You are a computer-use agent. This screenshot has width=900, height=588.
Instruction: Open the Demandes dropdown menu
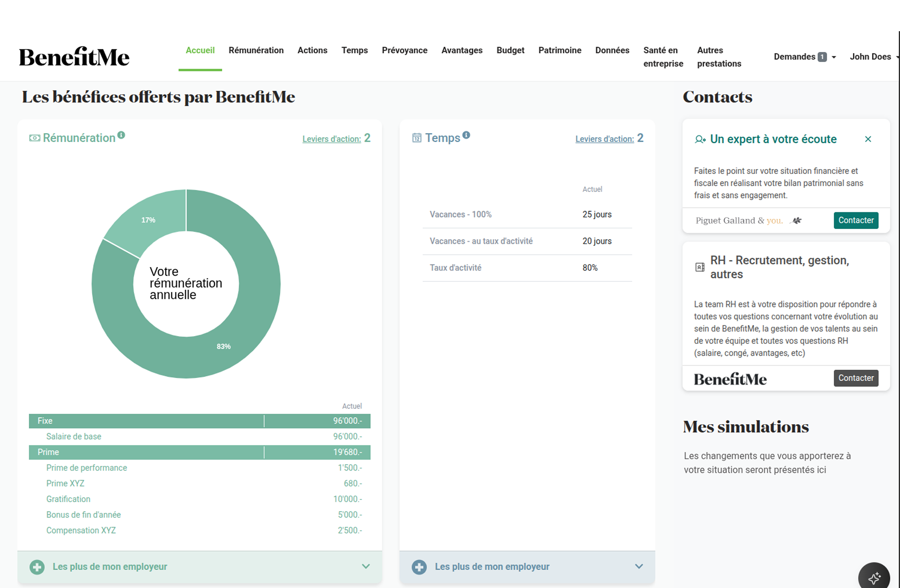pos(804,57)
